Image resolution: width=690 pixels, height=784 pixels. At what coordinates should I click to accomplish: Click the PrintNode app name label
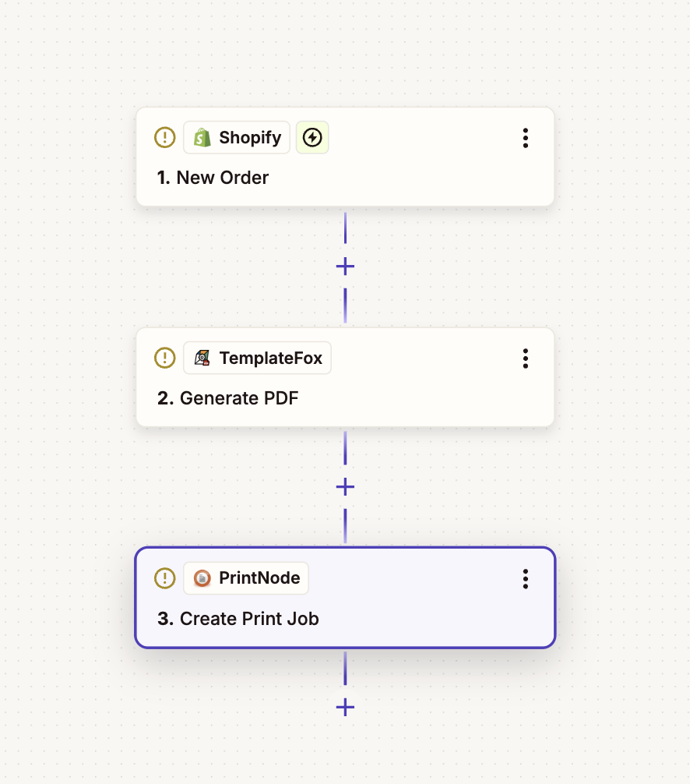click(x=259, y=578)
